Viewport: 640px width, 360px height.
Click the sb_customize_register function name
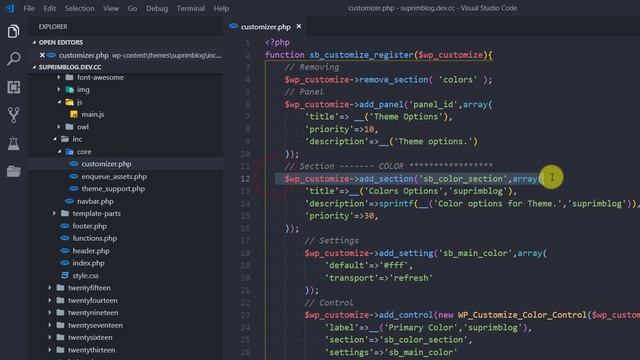tap(361, 55)
